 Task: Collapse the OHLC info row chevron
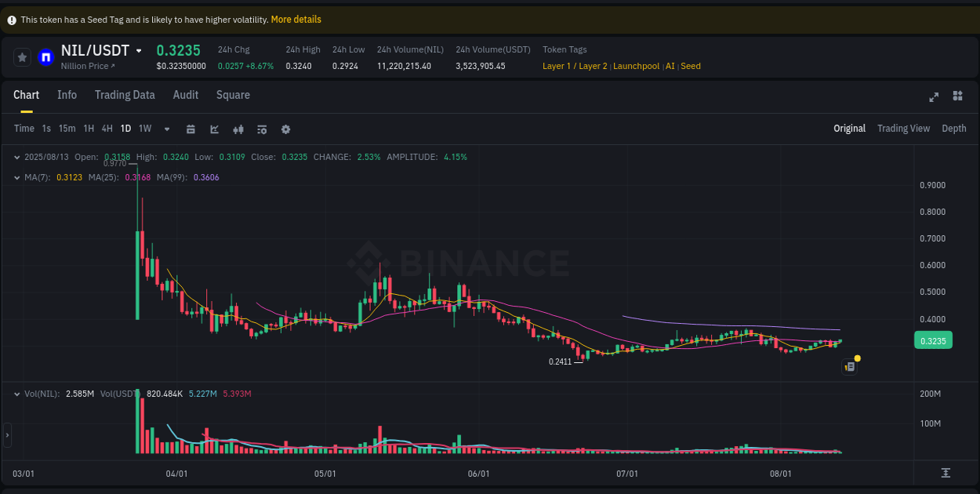click(x=16, y=157)
